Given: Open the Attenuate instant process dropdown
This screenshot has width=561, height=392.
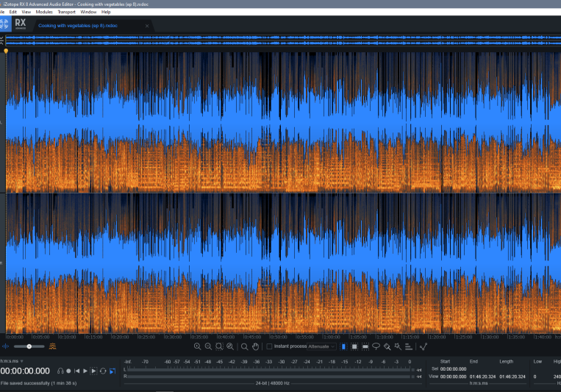Looking at the screenshot, I should pos(321,346).
